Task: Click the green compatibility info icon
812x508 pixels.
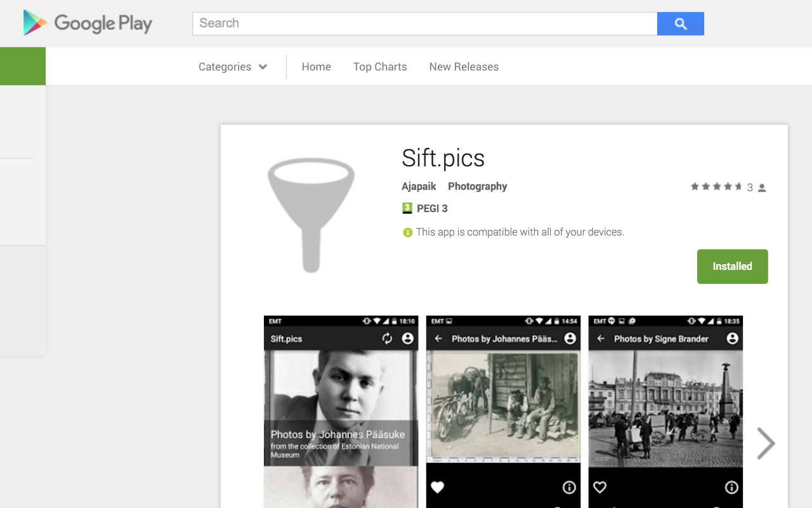Action: (x=408, y=232)
